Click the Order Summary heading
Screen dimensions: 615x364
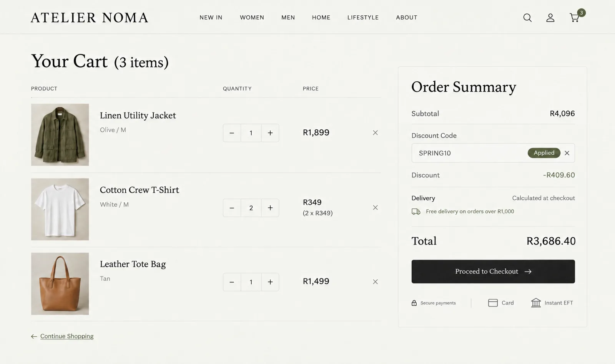[464, 87]
